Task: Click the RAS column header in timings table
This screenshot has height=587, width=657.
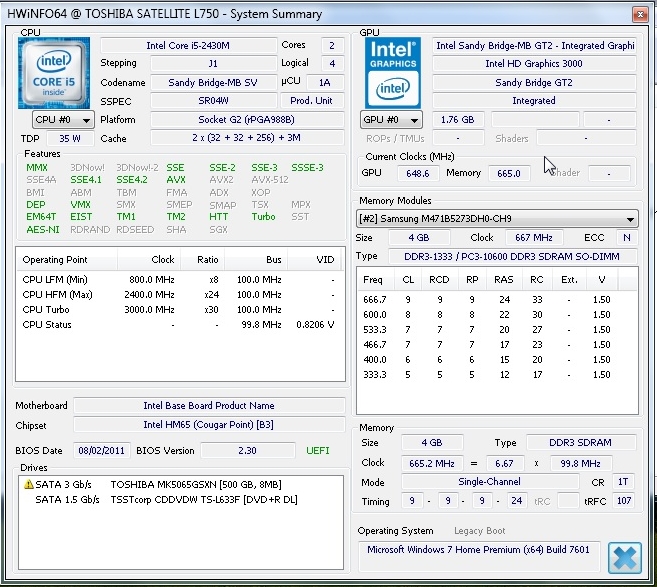Action: [x=504, y=279]
